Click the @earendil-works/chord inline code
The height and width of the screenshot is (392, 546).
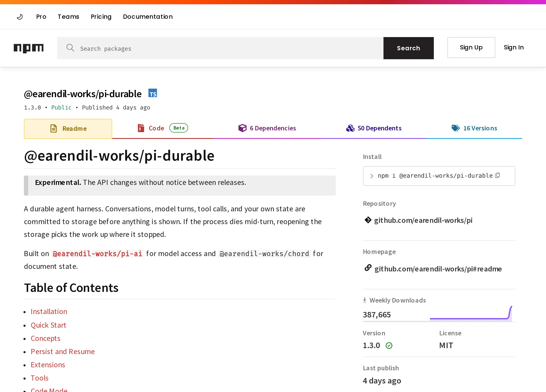pos(264,254)
